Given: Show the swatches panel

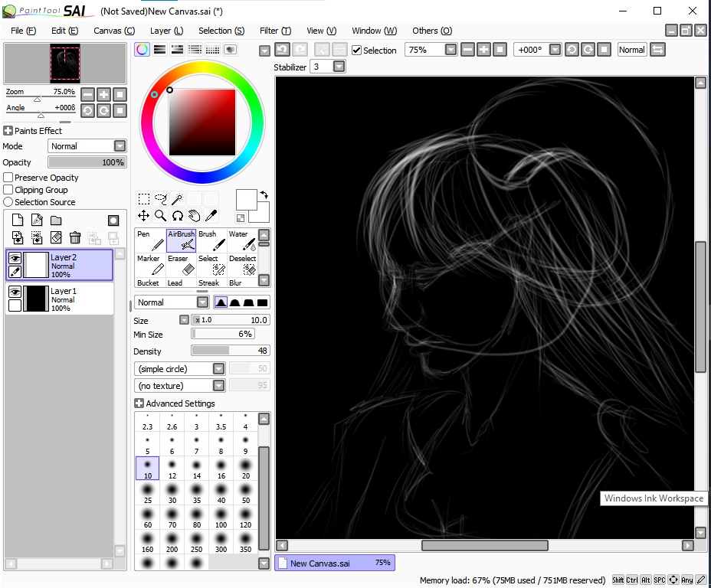Looking at the screenshot, I should [213, 49].
